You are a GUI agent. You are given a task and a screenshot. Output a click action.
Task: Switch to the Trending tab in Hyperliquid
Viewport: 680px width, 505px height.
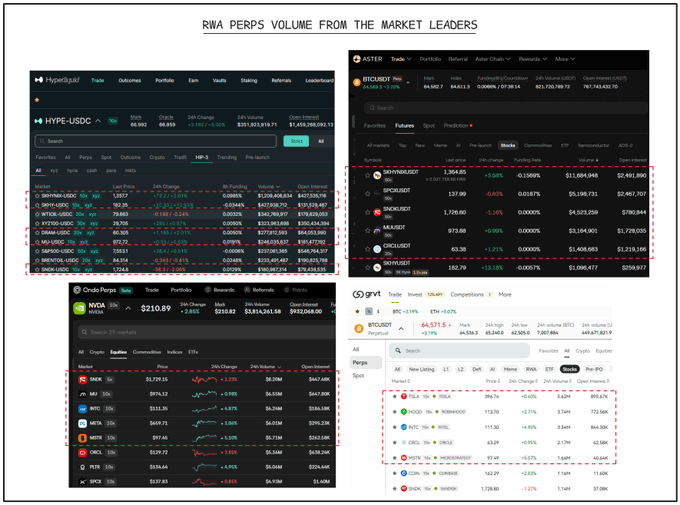227,157
